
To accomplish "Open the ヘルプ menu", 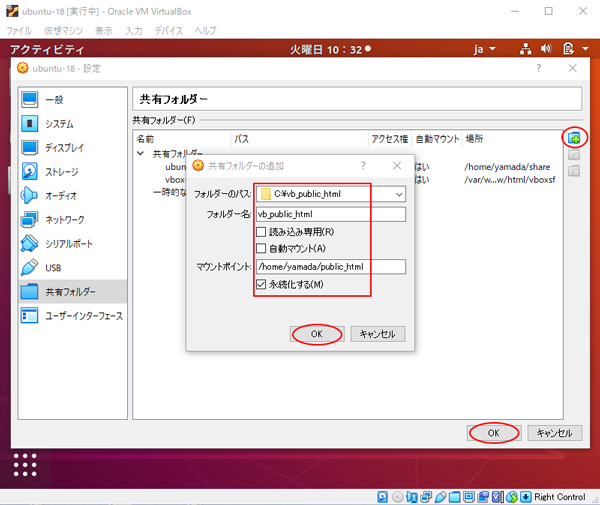I will coord(205,31).
